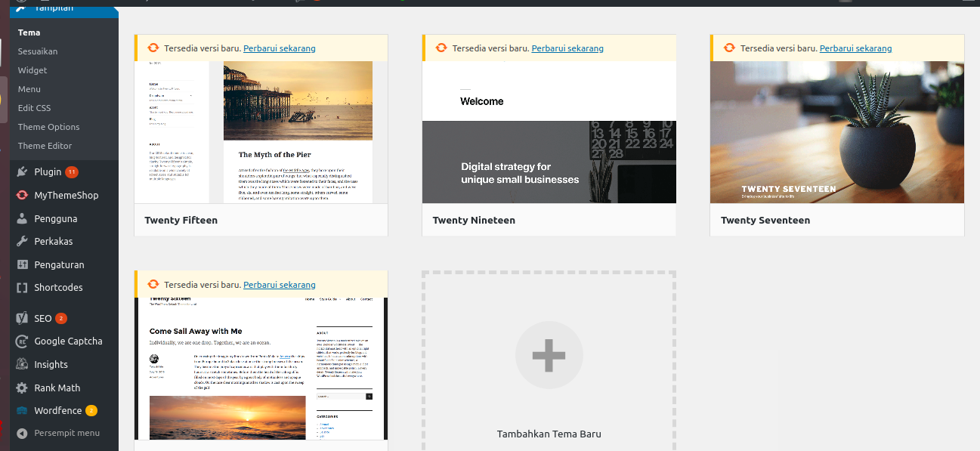Open the Wordfence menu label
Screen dimensions: 980x451
coord(57,410)
